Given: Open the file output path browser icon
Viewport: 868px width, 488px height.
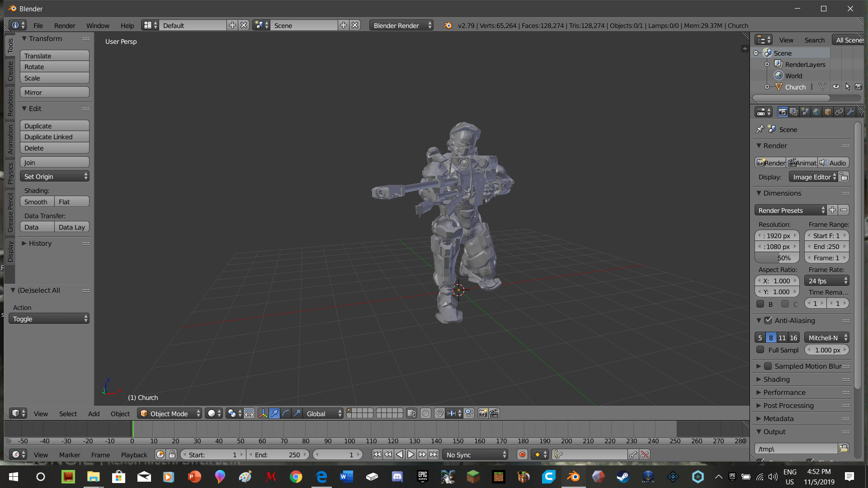Looking at the screenshot, I should tap(843, 449).
